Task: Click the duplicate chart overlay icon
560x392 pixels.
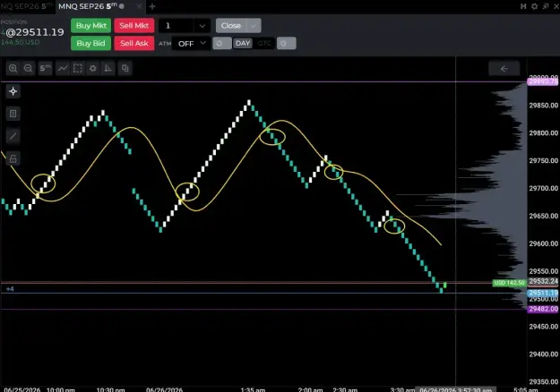Action: [125, 68]
